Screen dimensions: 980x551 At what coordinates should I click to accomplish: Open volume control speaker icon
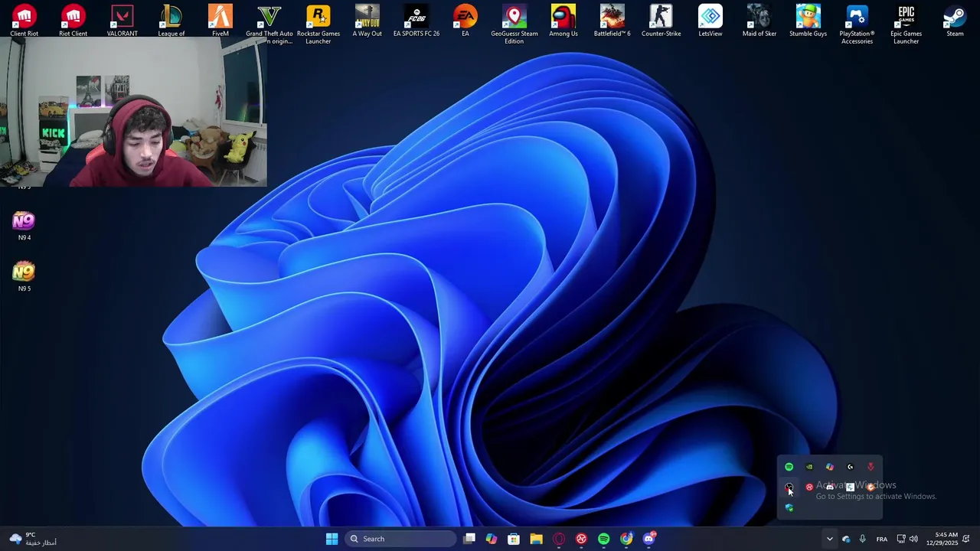coord(913,539)
